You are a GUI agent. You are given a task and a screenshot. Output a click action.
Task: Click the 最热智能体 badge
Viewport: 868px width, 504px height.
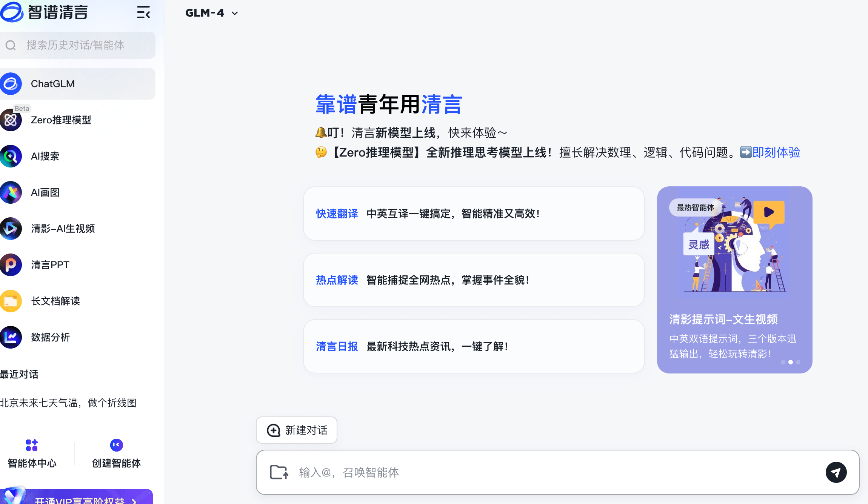pos(695,207)
